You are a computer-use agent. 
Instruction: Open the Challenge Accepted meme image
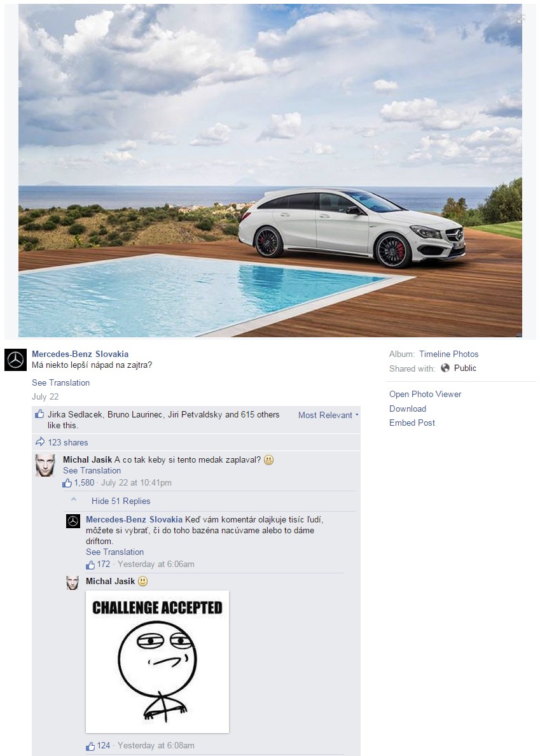(158, 662)
